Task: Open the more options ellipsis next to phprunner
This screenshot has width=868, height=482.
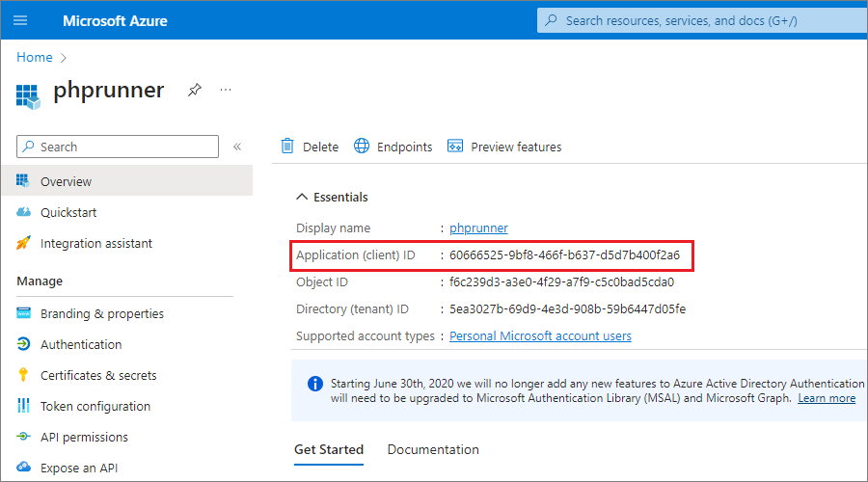Action: coord(226,90)
